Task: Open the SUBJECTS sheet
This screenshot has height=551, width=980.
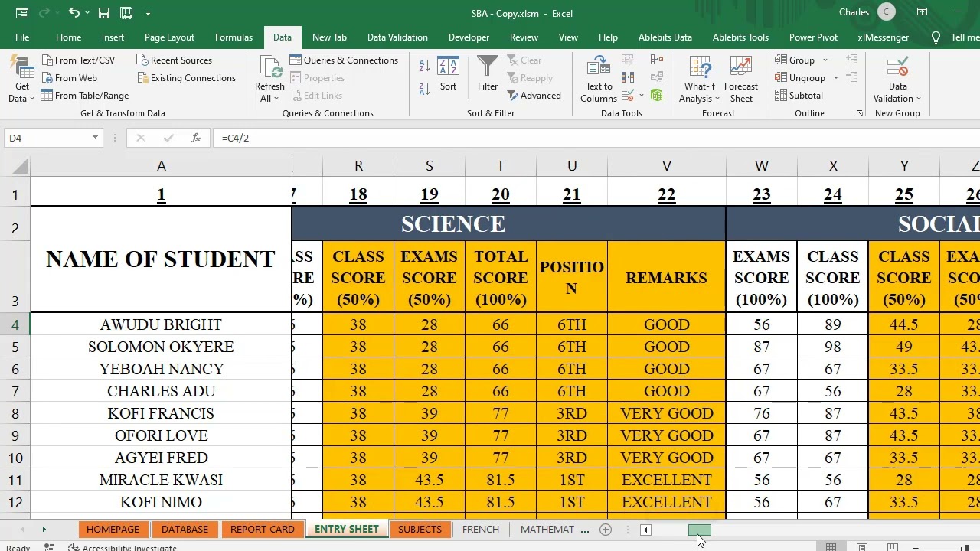Action: point(420,530)
